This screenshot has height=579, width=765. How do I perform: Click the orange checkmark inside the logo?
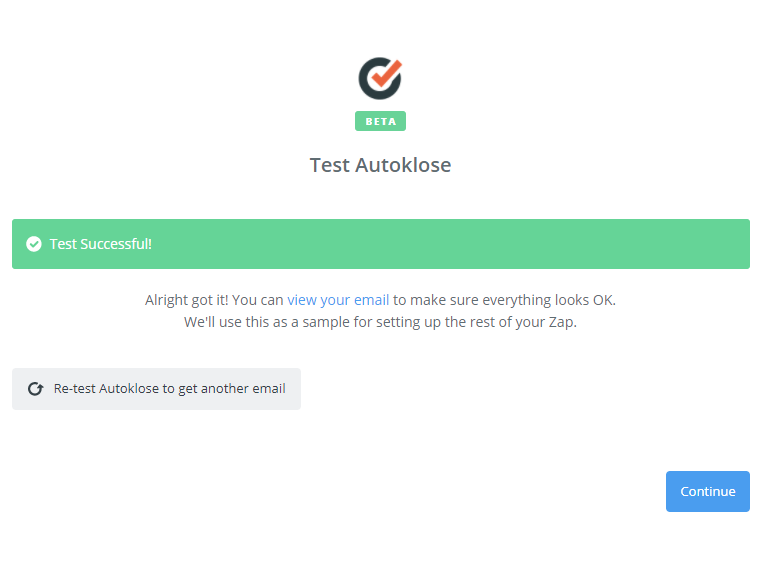pyautogui.click(x=386, y=73)
